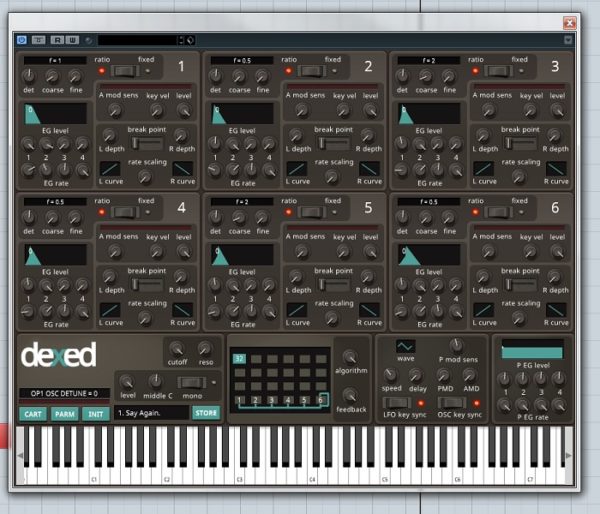Viewport: 600px width, 514px height.
Task: Click the INIT button
Action: (96, 414)
